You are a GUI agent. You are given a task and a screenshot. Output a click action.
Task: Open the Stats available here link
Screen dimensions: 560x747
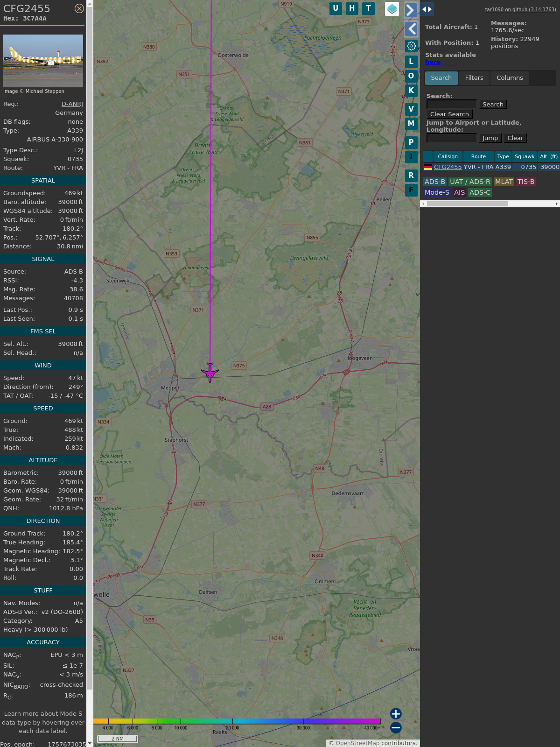click(433, 62)
